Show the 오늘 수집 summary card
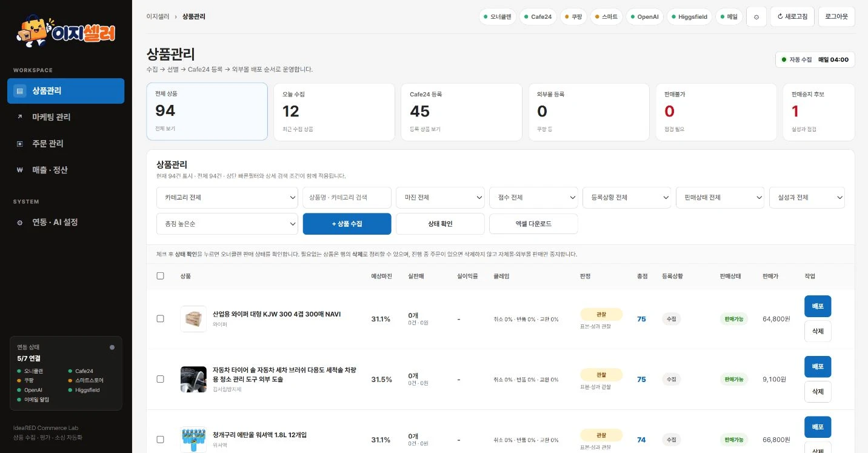This screenshot has height=453, width=868. (334, 112)
